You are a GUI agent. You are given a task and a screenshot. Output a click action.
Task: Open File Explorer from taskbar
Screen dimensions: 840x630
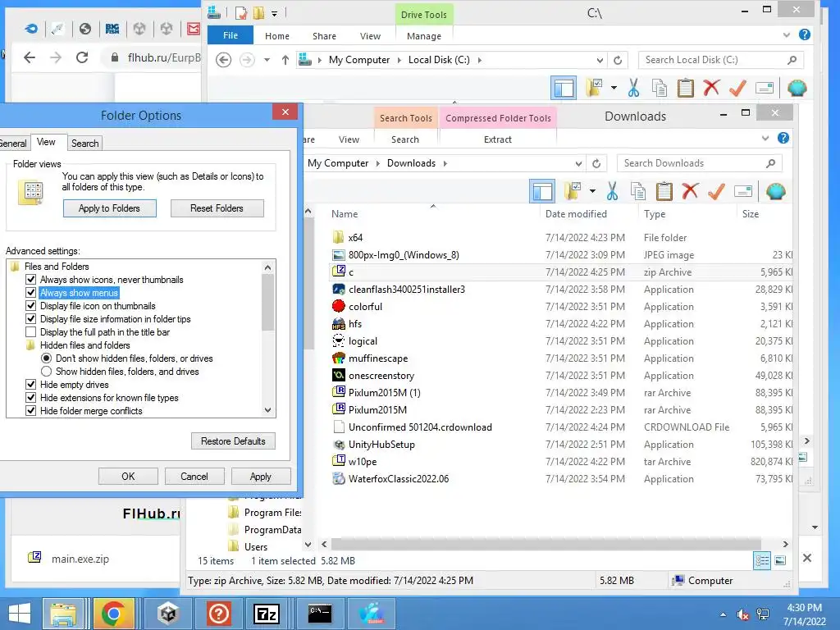(63, 614)
